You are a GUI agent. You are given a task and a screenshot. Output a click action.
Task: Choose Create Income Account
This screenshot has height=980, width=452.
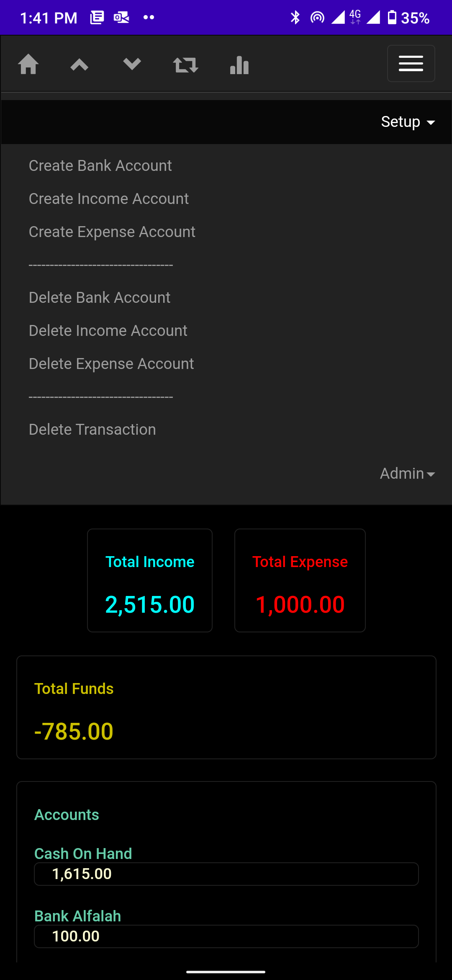109,199
